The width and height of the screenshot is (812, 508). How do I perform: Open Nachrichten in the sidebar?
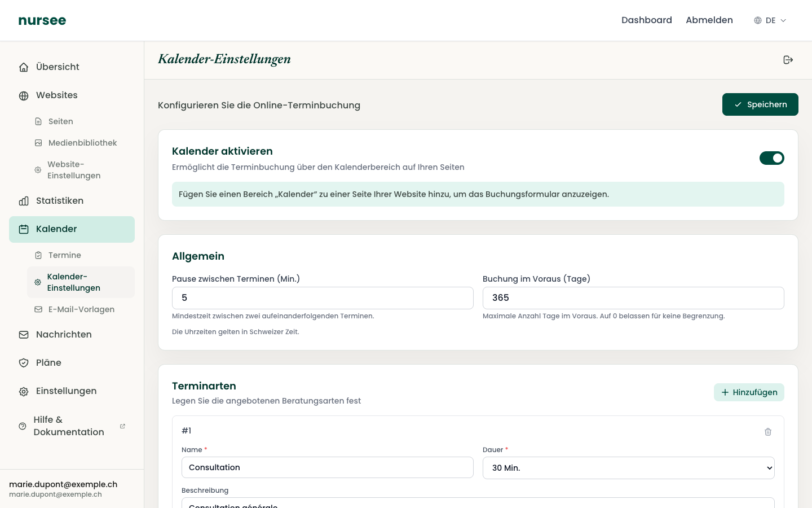(x=72, y=335)
